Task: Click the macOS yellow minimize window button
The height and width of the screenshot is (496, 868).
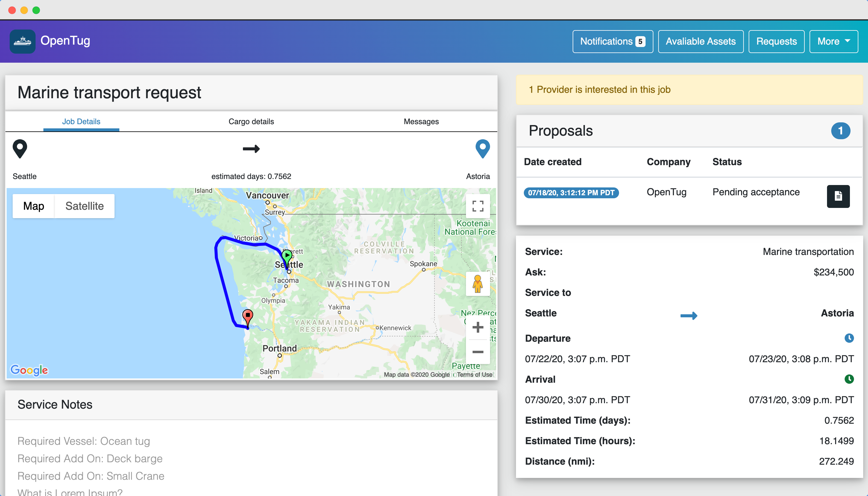Action: tap(24, 10)
